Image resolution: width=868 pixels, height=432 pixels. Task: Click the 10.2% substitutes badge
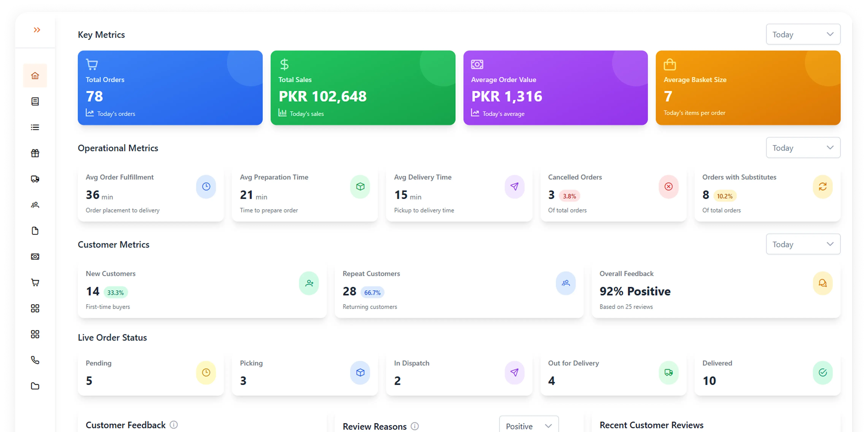click(725, 196)
